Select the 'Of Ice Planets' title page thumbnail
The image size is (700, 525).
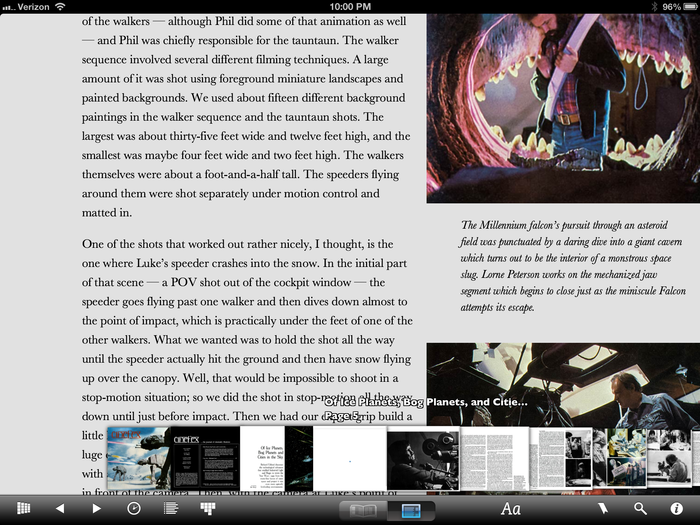coord(262,458)
